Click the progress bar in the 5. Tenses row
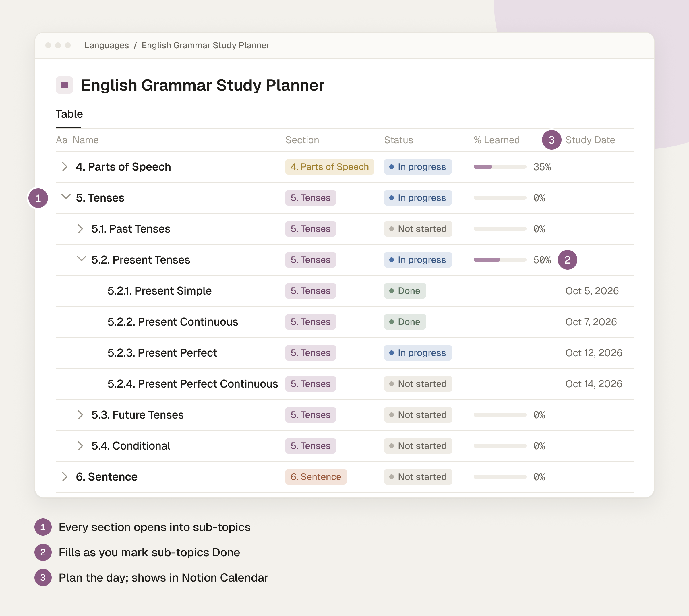This screenshot has height=616, width=689. point(500,198)
